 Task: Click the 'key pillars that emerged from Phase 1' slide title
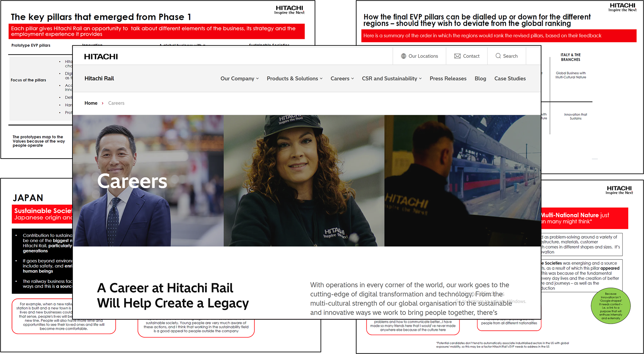101,17
